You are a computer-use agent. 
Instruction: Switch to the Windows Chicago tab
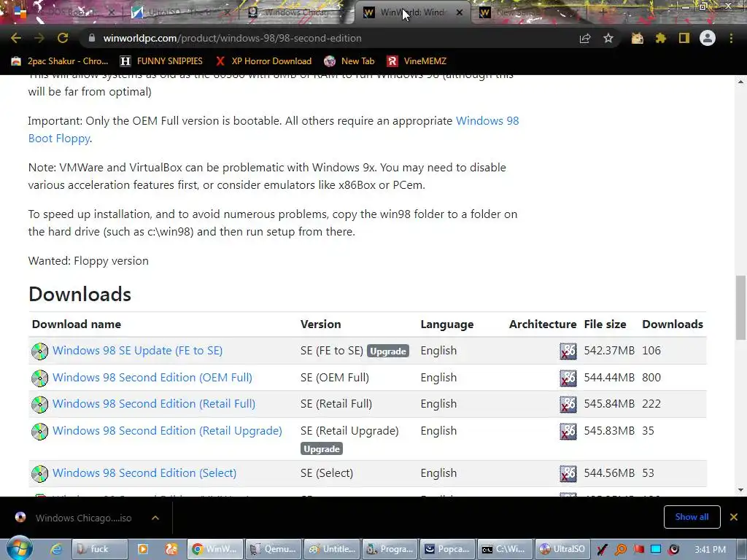click(x=295, y=12)
